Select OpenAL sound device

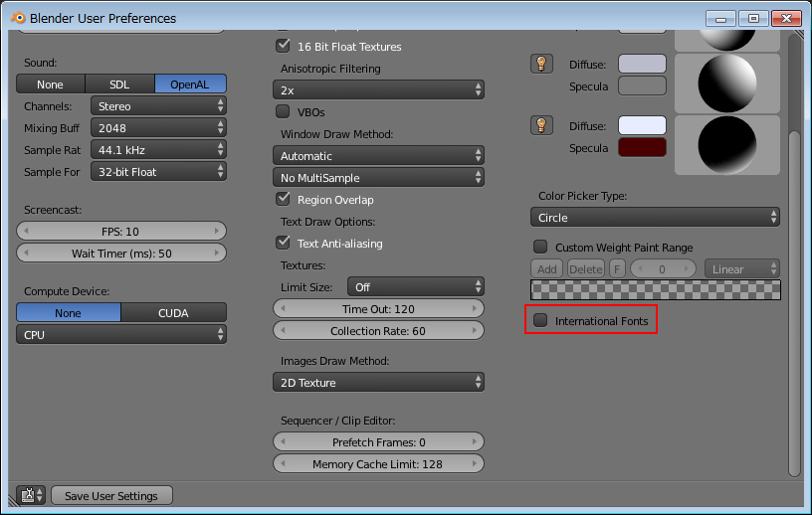[x=190, y=84]
